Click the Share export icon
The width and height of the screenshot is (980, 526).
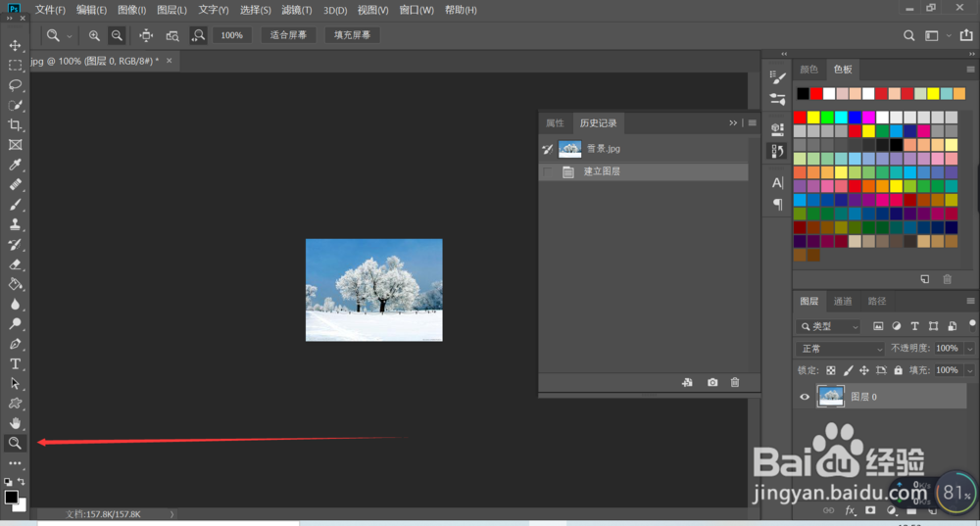[x=966, y=35]
